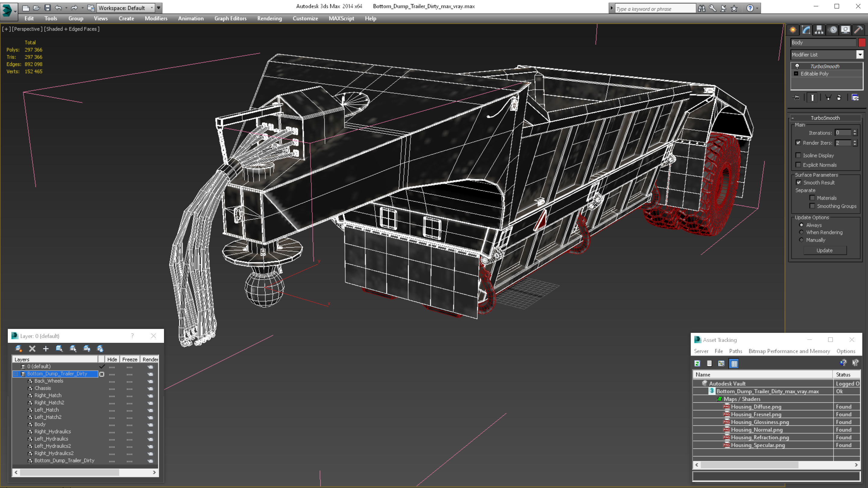Enable Explicit Normals checkbox
Viewport: 868px width, 488px height.
coord(798,165)
